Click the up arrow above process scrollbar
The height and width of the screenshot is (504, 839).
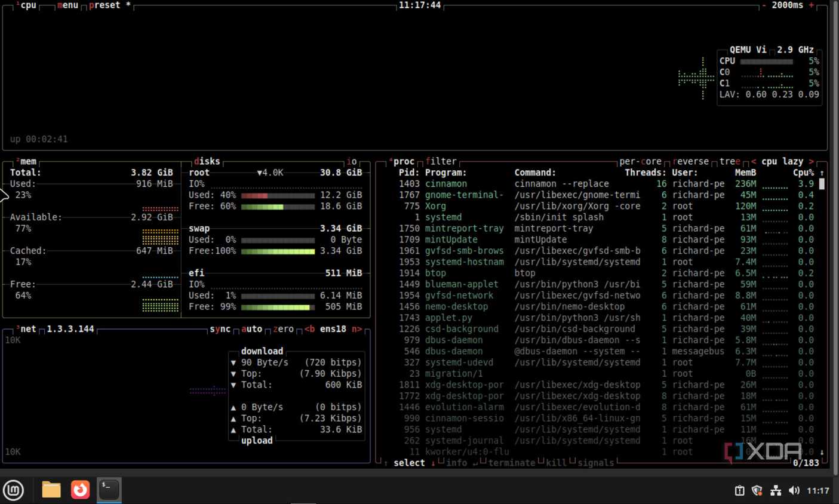(822, 173)
